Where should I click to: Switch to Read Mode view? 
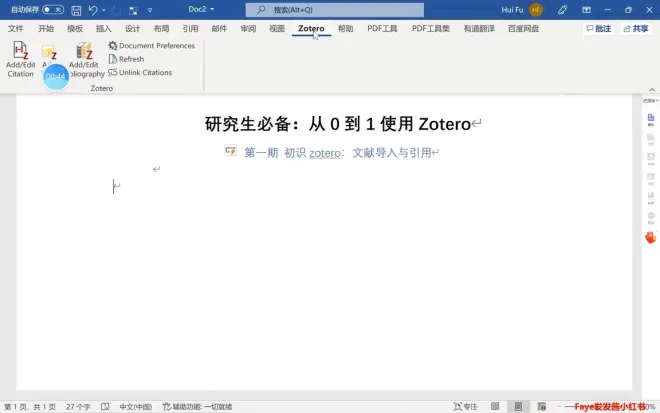(495, 406)
